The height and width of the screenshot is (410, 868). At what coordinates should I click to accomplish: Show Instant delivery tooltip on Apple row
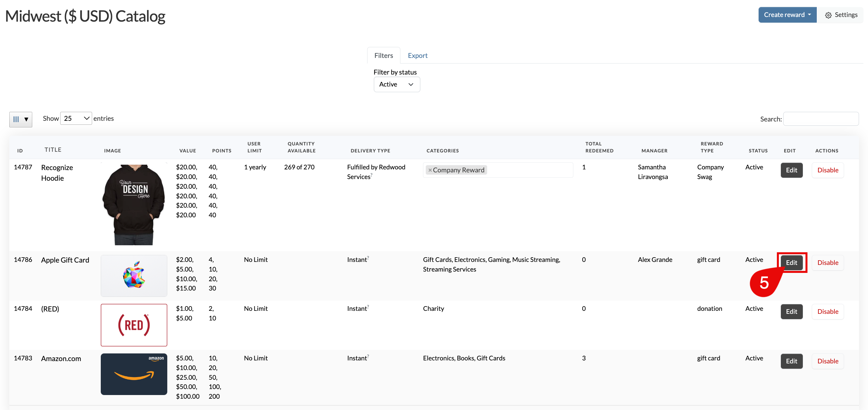click(368, 258)
